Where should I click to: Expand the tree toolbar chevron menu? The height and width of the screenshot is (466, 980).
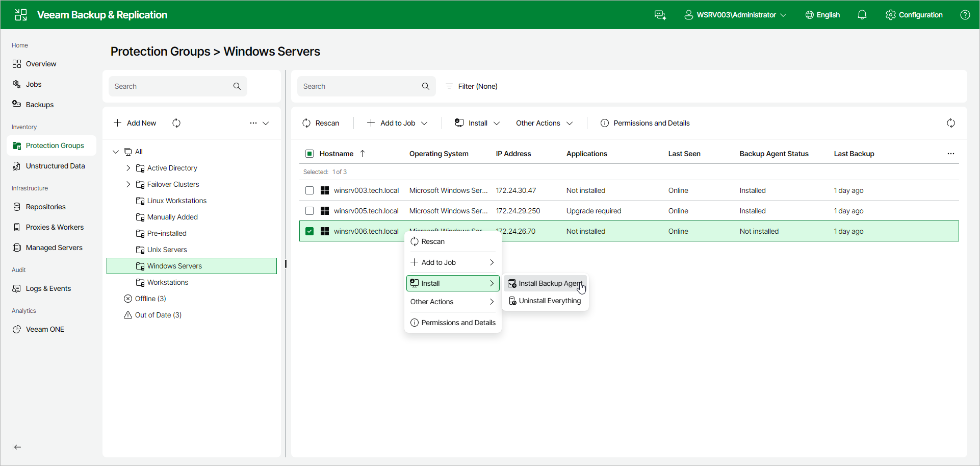click(266, 123)
